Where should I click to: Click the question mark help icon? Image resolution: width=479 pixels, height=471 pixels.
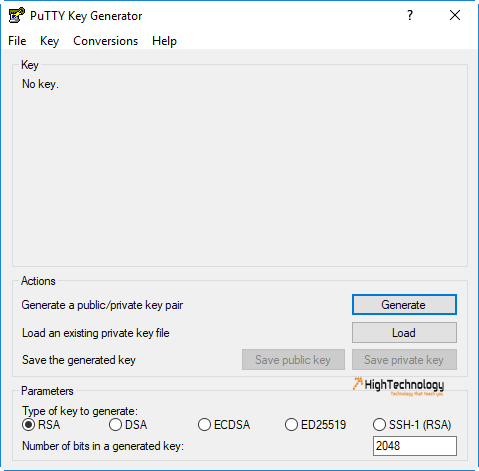click(410, 15)
